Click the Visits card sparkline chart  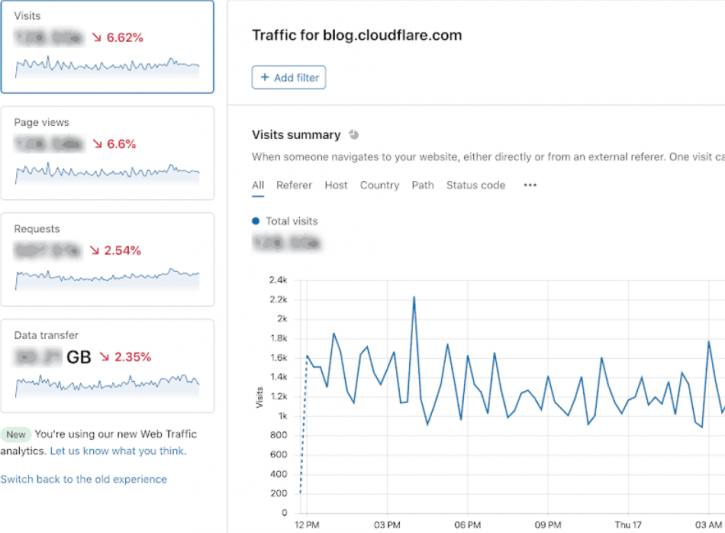click(107, 67)
